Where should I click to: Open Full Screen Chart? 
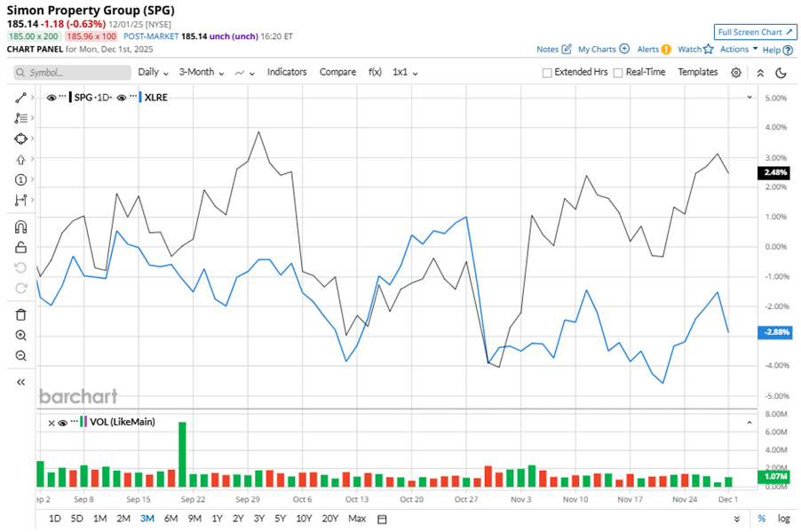coord(755,32)
